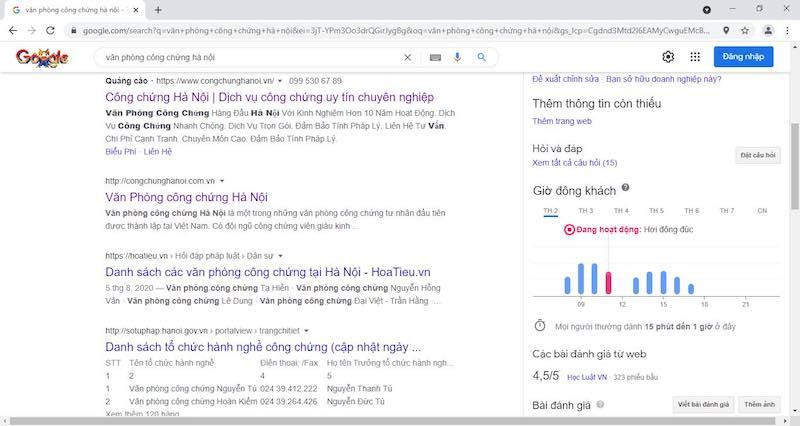Click the Google doodle logo
The height and width of the screenshot is (426, 800).
click(x=42, y=57)
